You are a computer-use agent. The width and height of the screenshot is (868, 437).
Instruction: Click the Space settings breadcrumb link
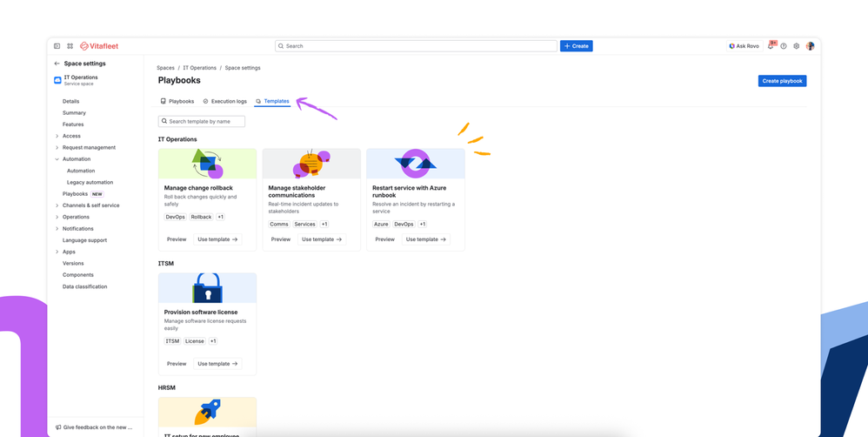coord(243,68)
